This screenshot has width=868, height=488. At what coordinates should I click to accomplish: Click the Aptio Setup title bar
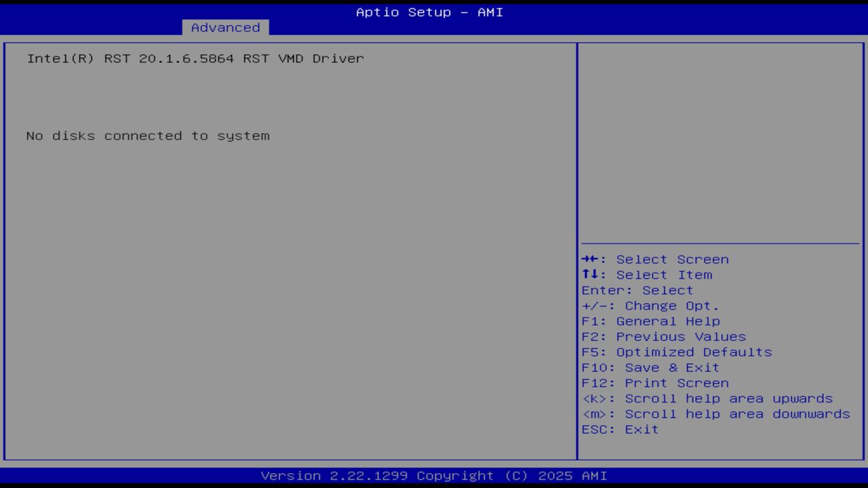(428, 12)
